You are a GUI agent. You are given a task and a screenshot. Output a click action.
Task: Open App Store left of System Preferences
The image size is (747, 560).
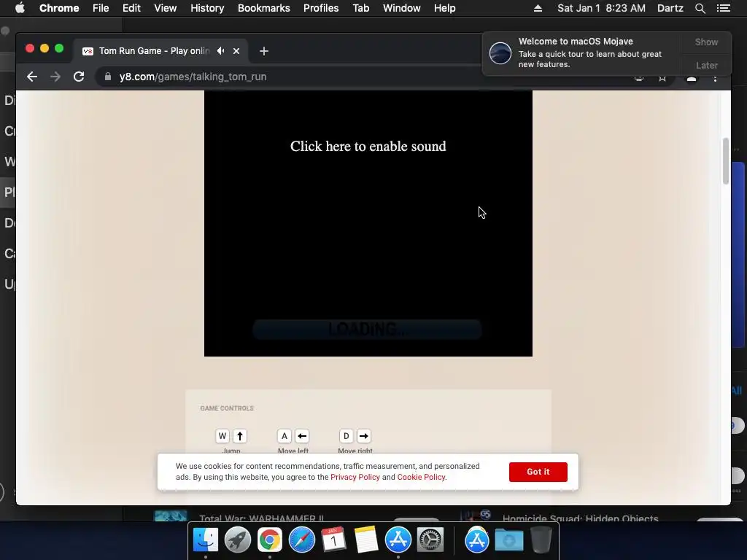point(398,540)
